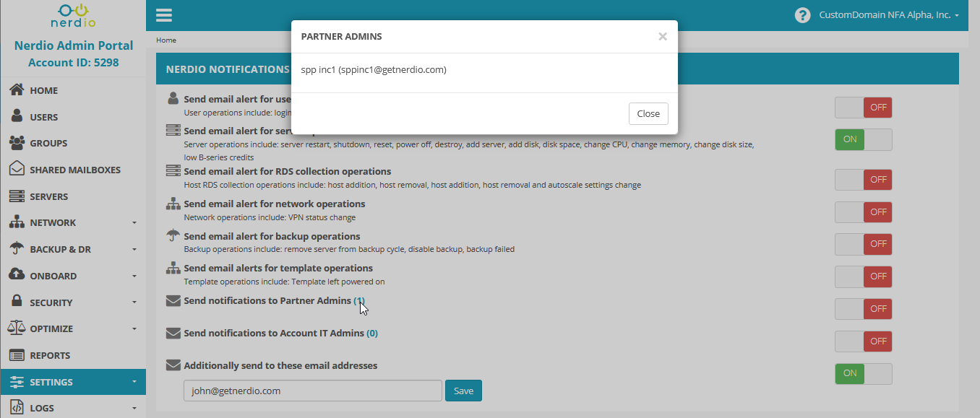Enable network operations email alert switch
Screen dimensions: 980x418
click(864, 212)
